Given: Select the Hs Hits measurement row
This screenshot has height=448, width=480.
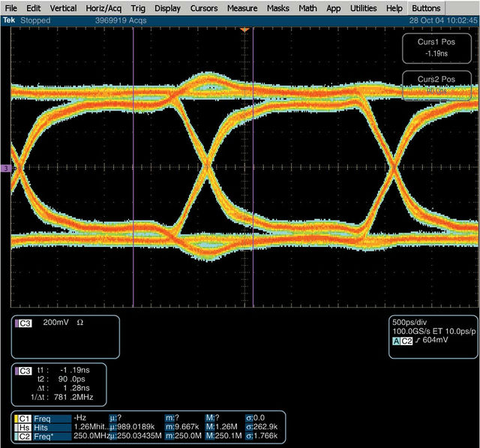Looking at the screenshot, I should [148, 427].
